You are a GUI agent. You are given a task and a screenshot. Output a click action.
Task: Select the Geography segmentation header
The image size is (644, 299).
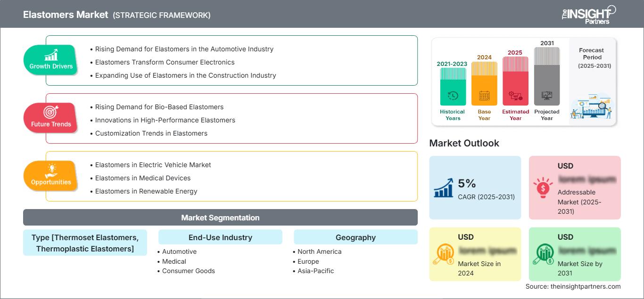click(x=355, y=237)
